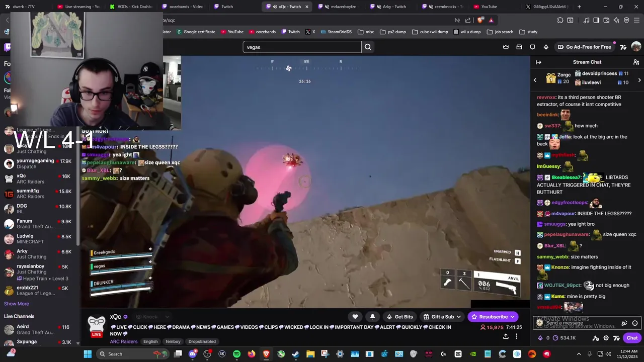Open the stream's three-dot more options
This screenshot has height=362, width=644.
point(516,336)
